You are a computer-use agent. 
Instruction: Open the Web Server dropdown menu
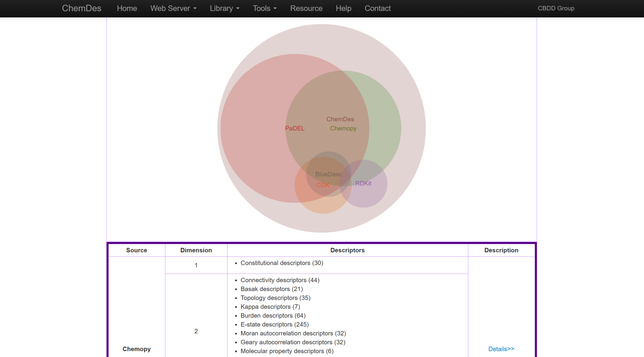(x=173, y=8)
